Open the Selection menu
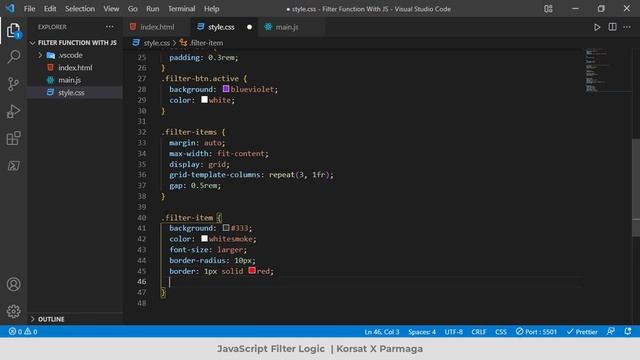This screenshot has height=360, width=640. tap(80, 9)
